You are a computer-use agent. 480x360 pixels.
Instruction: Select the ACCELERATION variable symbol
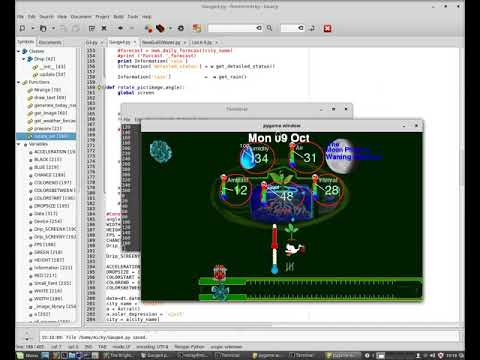[x=53, y=152]
